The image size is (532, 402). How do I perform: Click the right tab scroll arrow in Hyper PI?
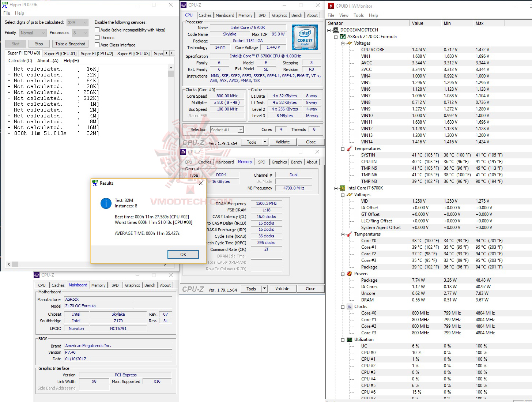click(x=172, y=53)
